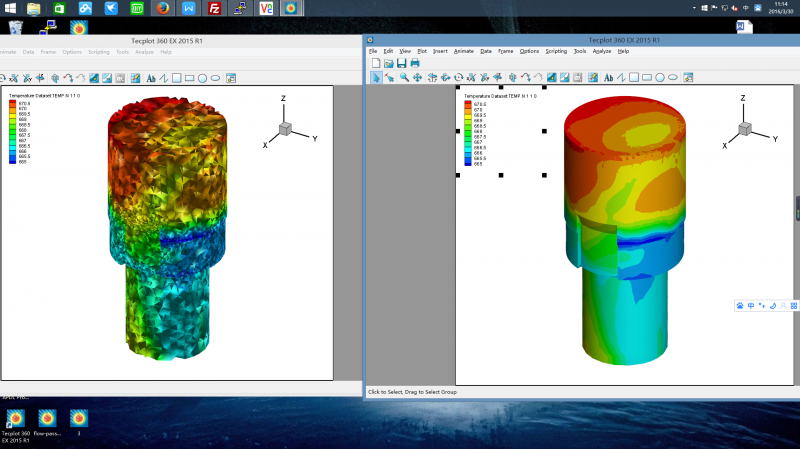Click Print icon in right window toolbar
This screenshot has height=449, width=800.
415,63
